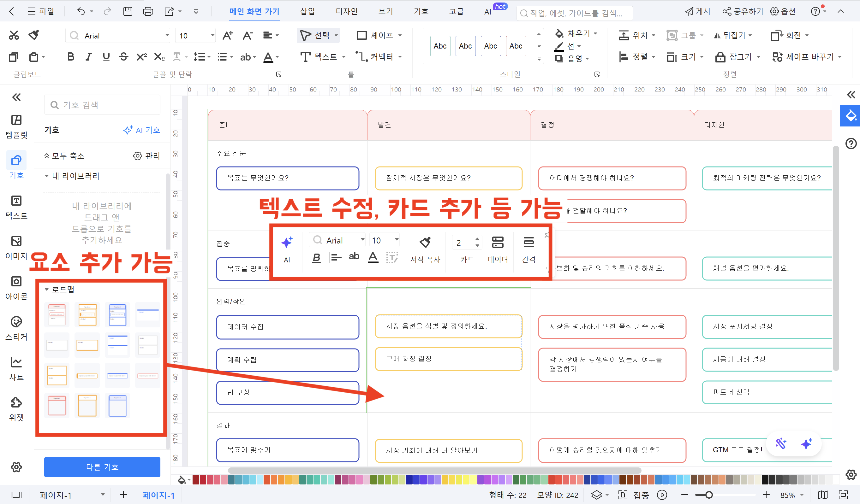Toggle Underline formatting in ribbon

106,56
